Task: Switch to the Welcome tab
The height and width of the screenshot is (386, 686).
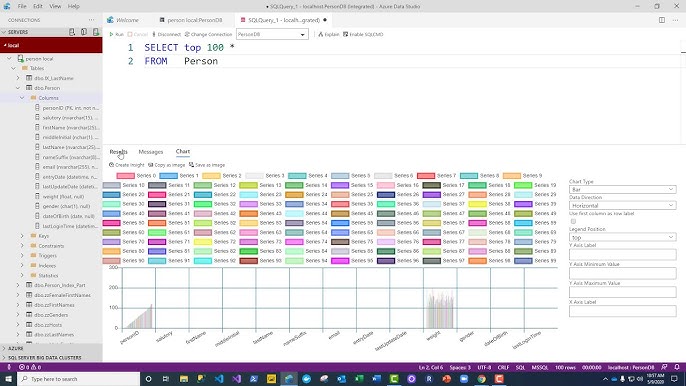Action: coord(127,20)
